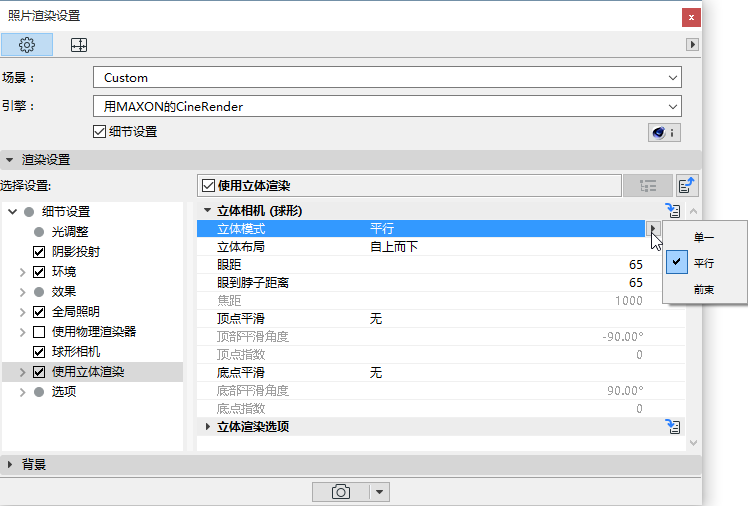Image resolution: width=748 pixels, height=506 pixels.
Task: Click the 眼距 value 65
Action: (x=635, y=265)
